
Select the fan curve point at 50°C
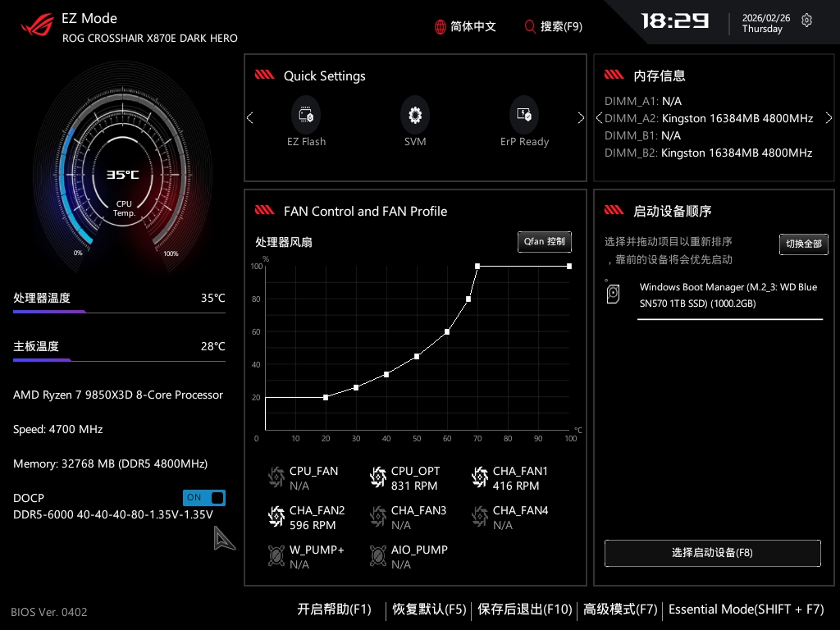point(417,356)
